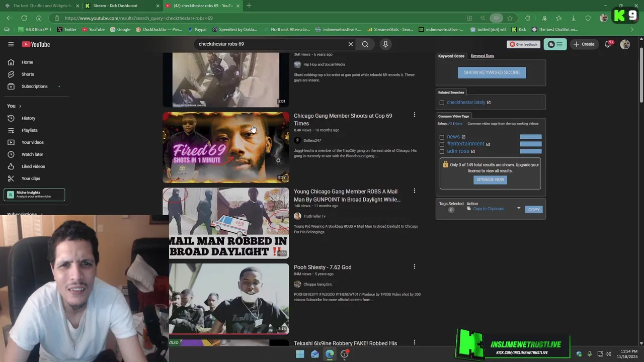The width and height of the screenshot is (644, 362).
Task: Reload the page
Action: coord(24,18)
